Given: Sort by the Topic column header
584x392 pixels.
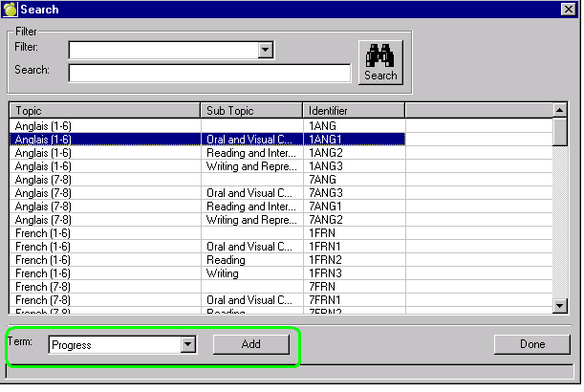Looking at the screenshot, I should [x=105, y=111].
